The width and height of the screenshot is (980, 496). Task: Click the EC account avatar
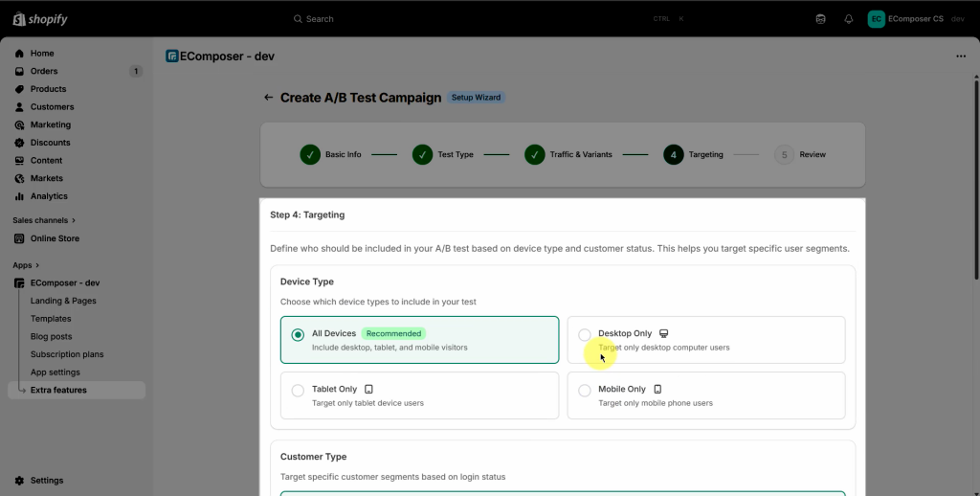click(x=876, y=19)
